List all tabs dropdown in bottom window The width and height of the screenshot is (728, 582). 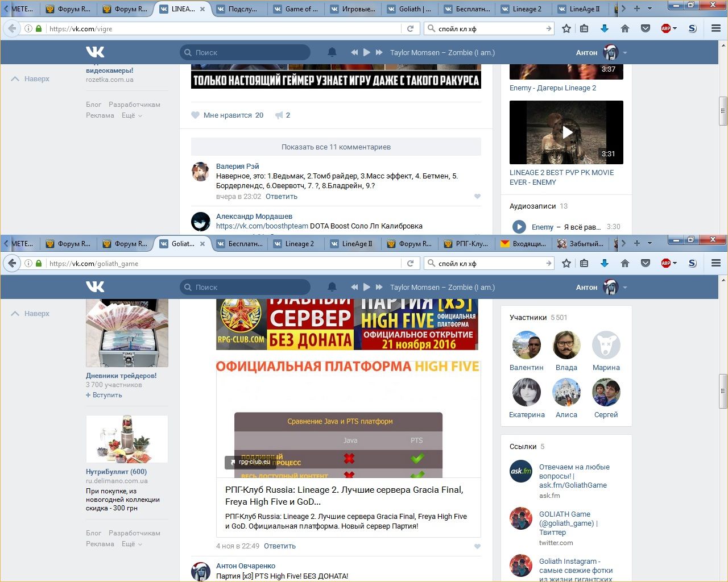tap(650, 243)
